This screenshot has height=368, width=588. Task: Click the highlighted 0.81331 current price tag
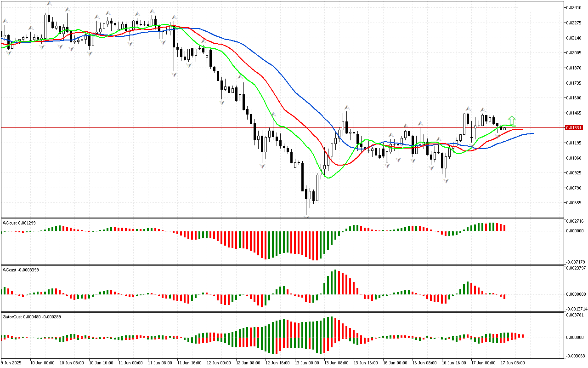[x=574, y=127]
